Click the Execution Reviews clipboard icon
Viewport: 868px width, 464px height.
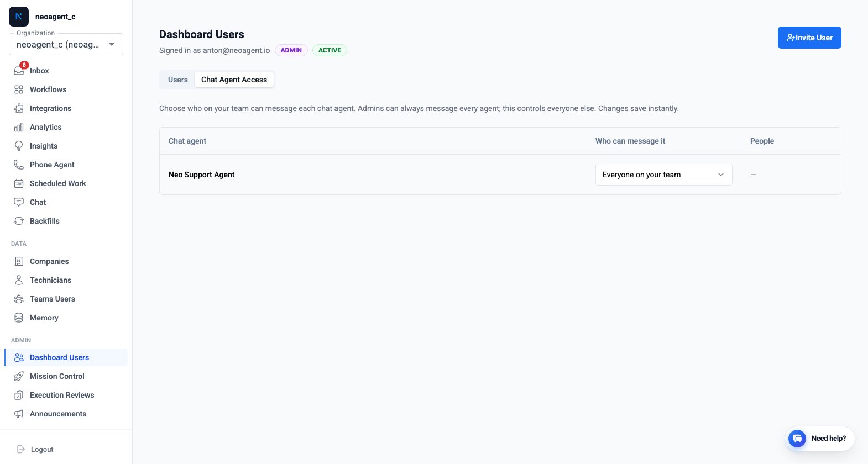click(19, 395)
